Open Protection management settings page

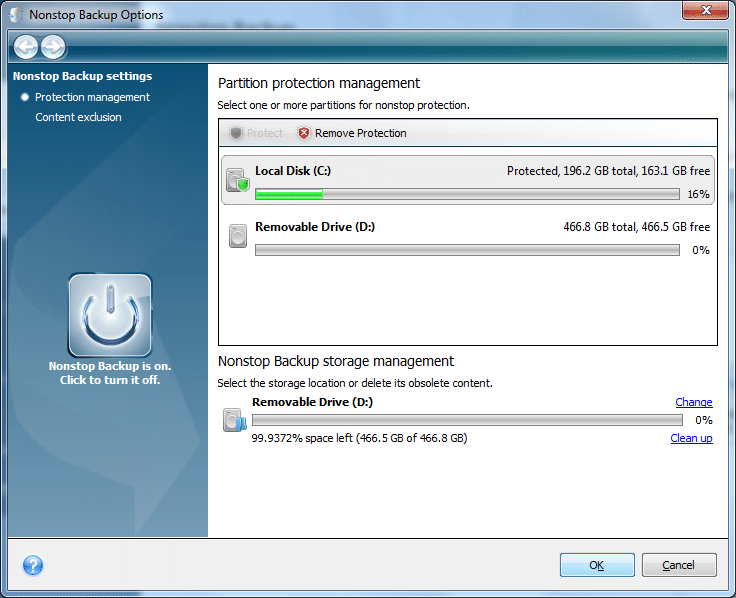(92, 97)
